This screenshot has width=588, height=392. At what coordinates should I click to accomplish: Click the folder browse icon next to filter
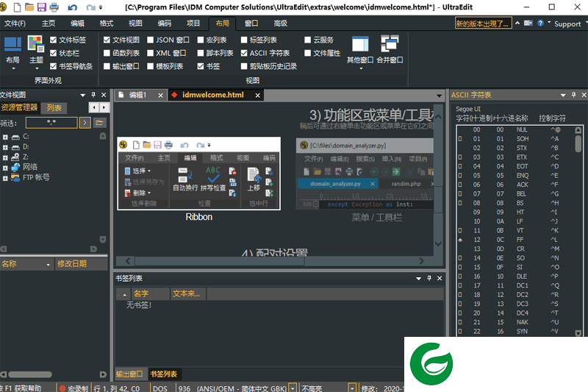[x=99, y=123]
